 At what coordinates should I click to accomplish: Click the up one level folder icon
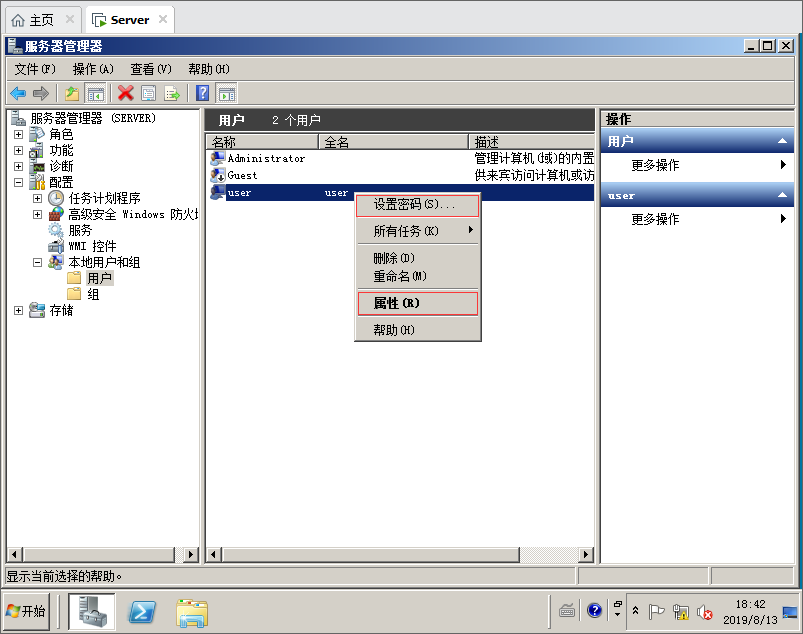(x=72, y=93)
